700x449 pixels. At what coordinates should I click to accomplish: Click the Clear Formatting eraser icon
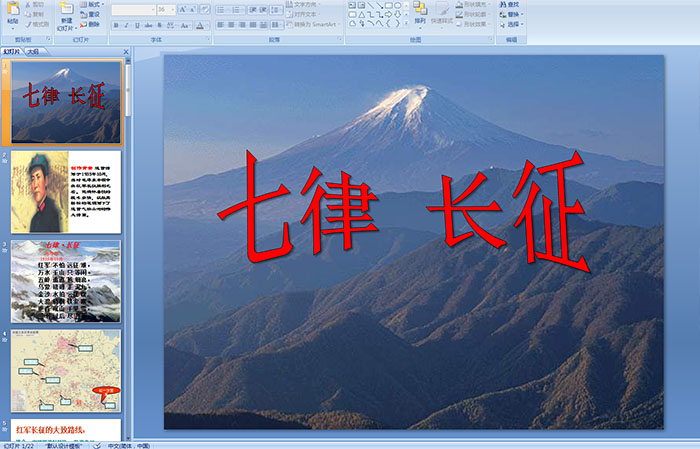[x=205, y=9]
